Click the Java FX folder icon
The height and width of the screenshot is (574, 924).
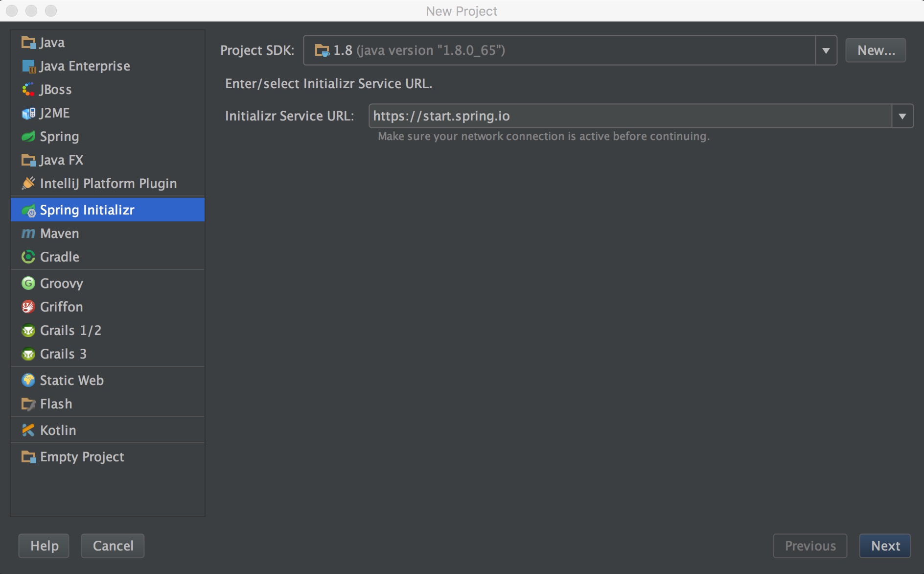coord(28,160)
